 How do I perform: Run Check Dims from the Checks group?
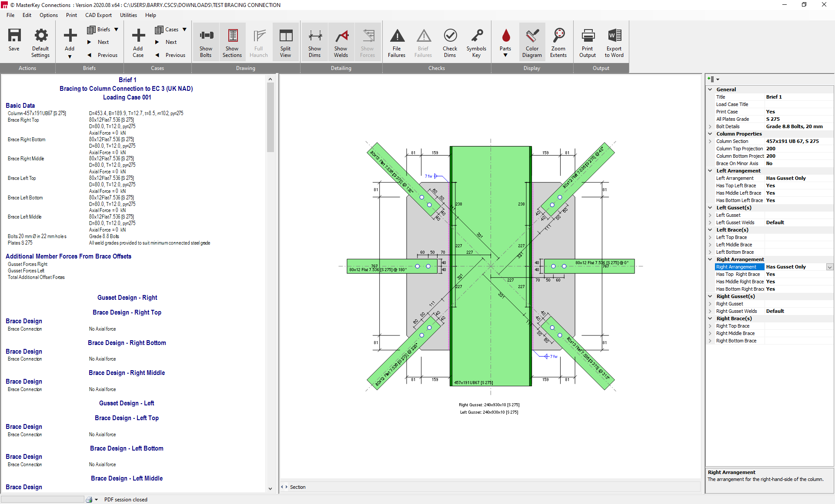point(450,42)
